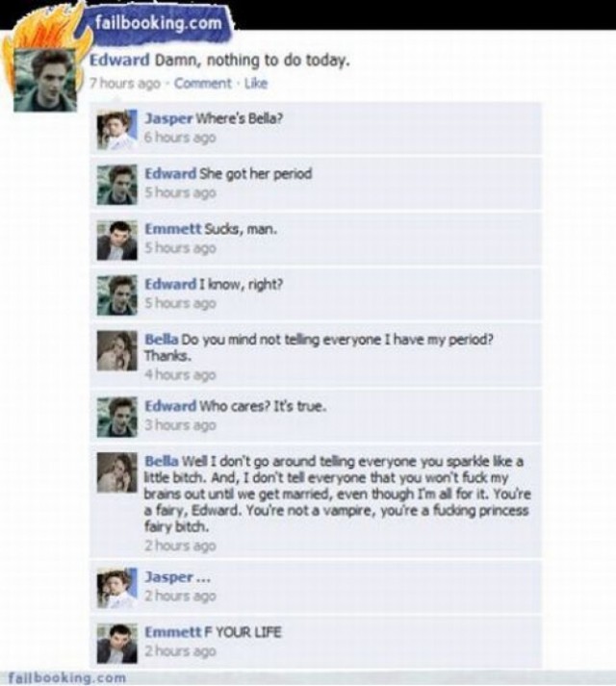Click Edward's avatar next to "She got her period"
The width and height of the screenshot is (616, 686).
116,185
